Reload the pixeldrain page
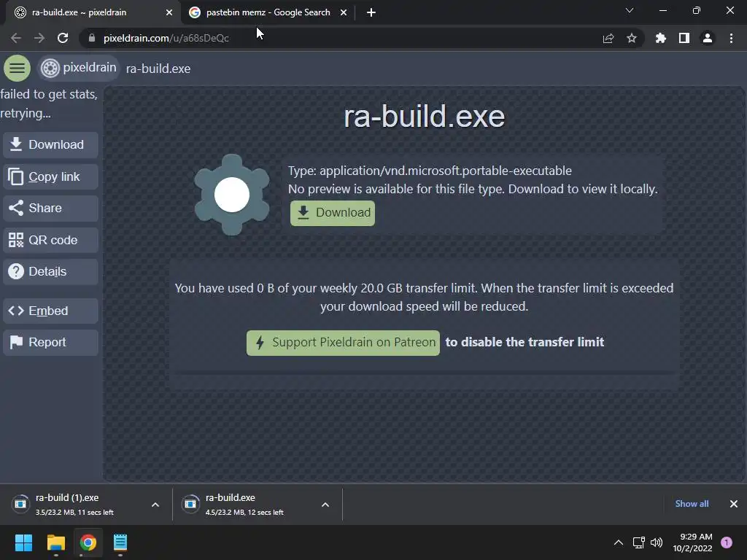This screenshot has height=560, width=747. [63, 38]
